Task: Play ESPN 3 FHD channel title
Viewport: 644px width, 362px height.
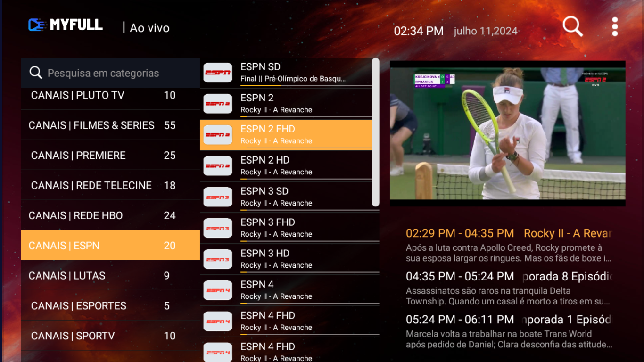Action: pyautogui.click(x=268, y=222)
